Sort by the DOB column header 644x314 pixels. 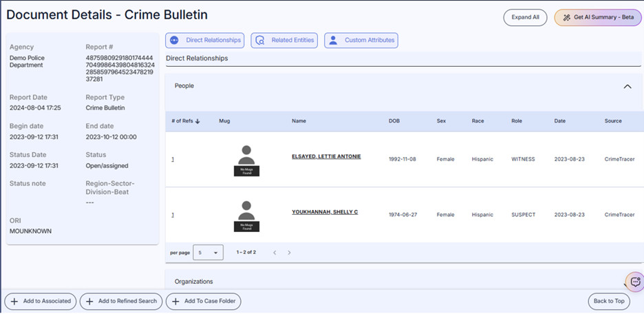click(x=394, y=121)
